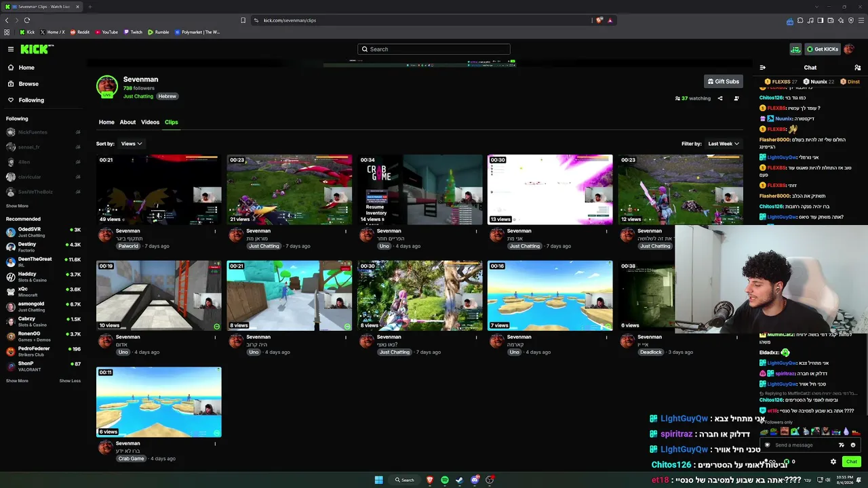868x488 pixels.
Task: Open the browser apps grid icon
Action: (x=7, y=32)
